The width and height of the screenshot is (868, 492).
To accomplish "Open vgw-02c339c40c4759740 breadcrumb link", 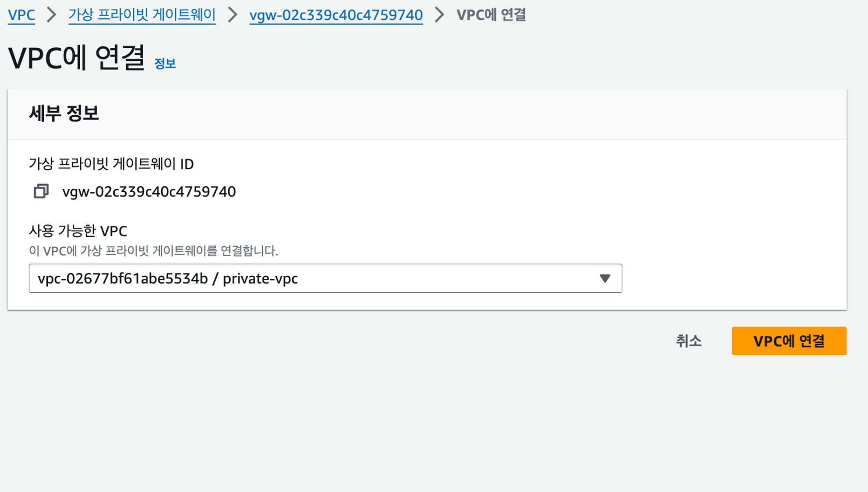I will pos(336,15).
